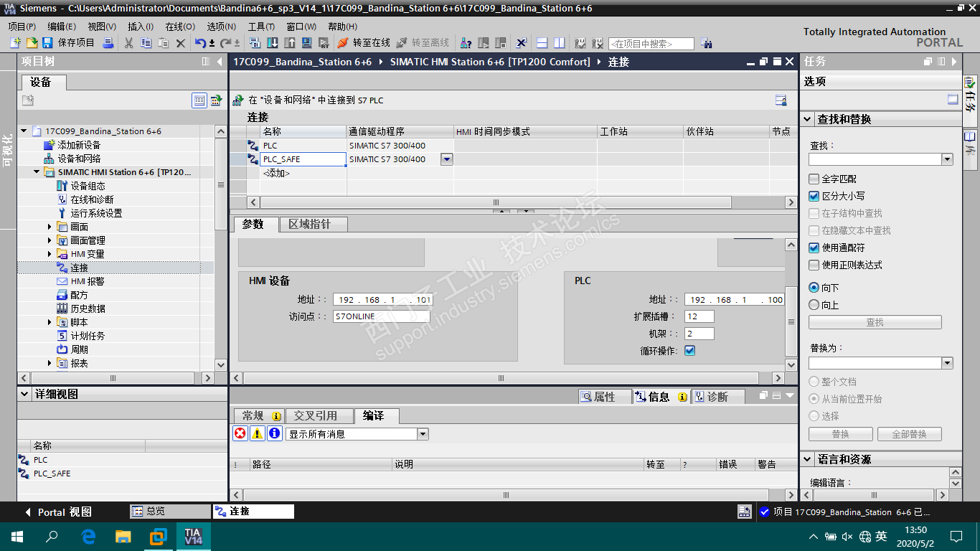Image resolution: width=980 pixels, height=551 pixels.
Task: Open 设备和网络 devices and networks in tree
Action: pos(79,159)
